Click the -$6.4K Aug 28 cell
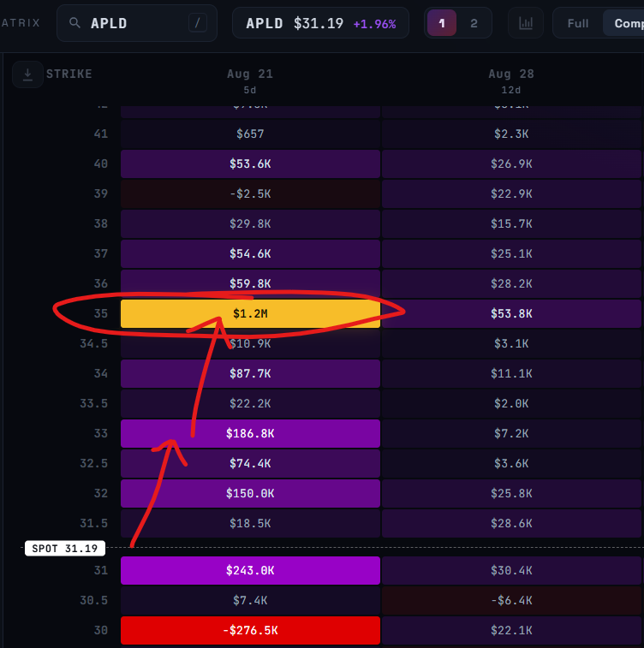644x648 pixels. point(511,600)
